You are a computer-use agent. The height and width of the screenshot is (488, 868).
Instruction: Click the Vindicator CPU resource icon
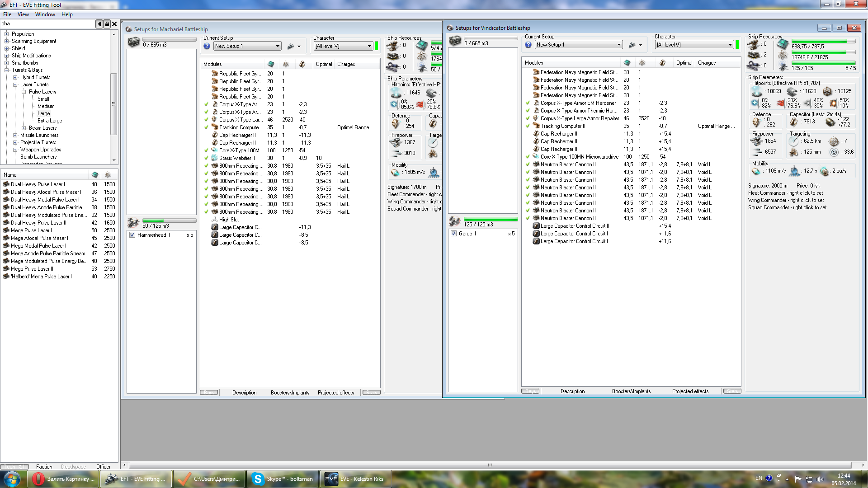783,45
